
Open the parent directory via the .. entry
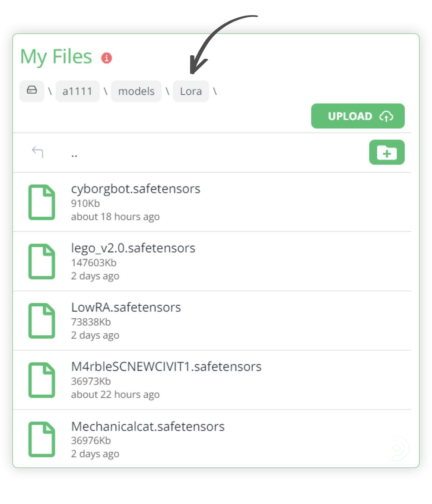[x=74, y=154]
